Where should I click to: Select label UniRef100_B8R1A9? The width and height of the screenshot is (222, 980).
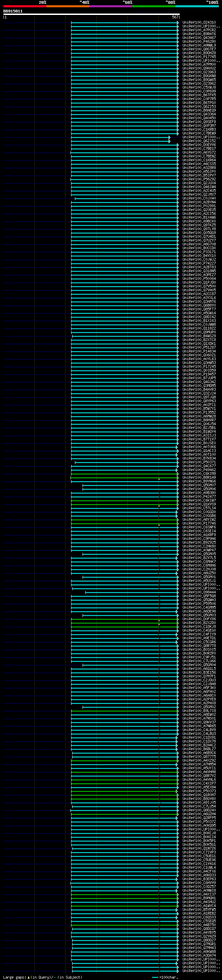199,477
